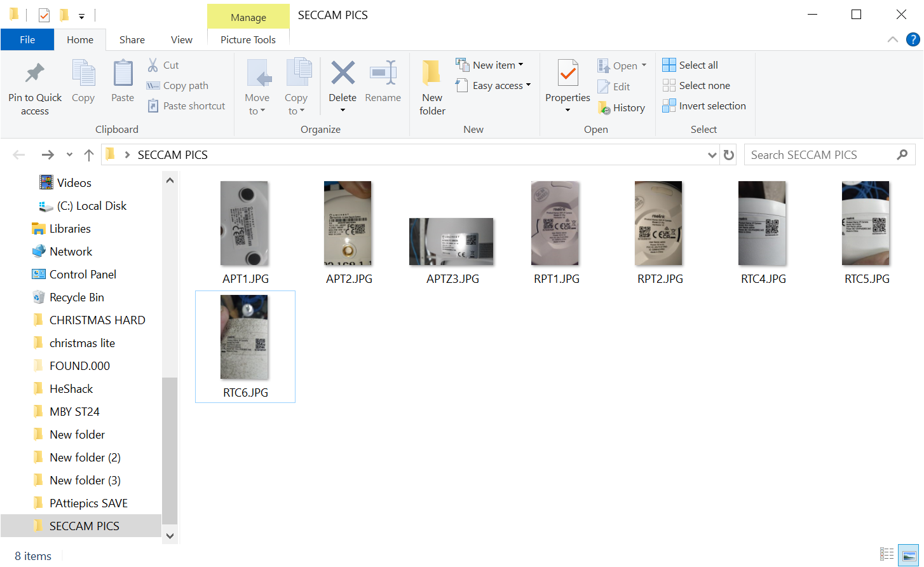Click Select none in the ribbon
This screenshot has height=567, width=924.
click(x=696, y=85)
